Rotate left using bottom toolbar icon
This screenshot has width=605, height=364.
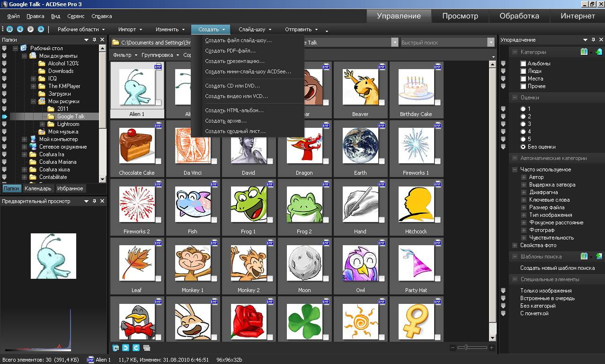pyautogui.click(x=125, y=348)
